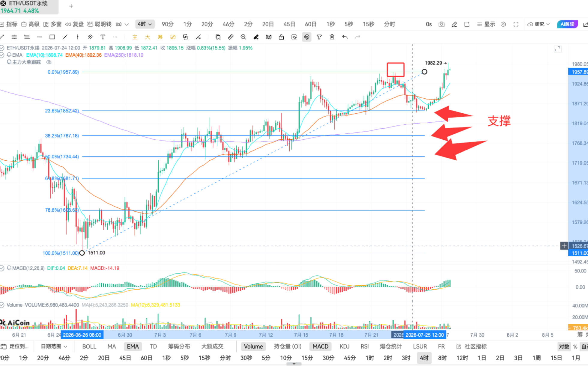Select the text annotation tool

point(103,37)
